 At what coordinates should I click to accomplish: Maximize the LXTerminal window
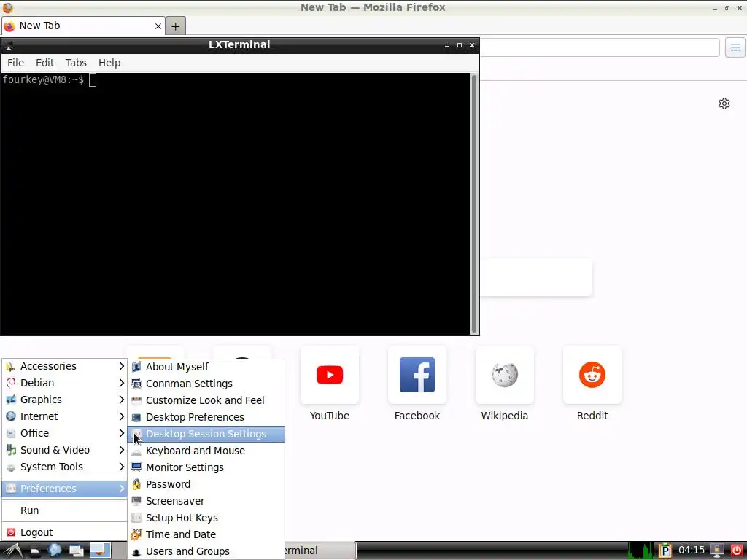click(x=460, y=45)
